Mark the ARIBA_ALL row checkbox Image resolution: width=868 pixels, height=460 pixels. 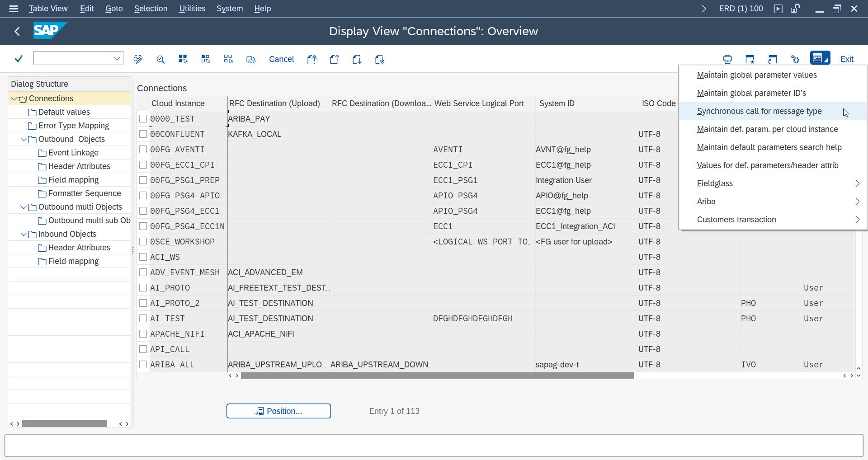[143, 364]
